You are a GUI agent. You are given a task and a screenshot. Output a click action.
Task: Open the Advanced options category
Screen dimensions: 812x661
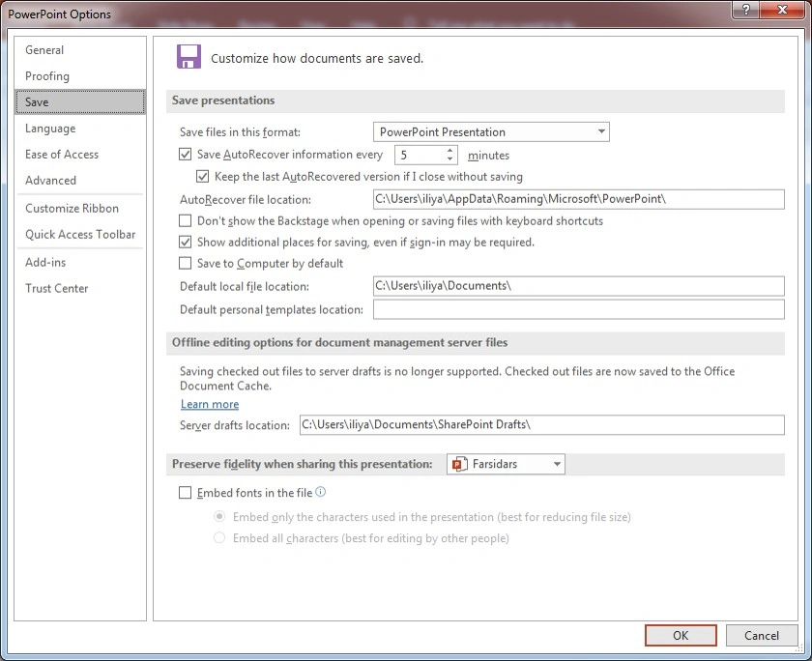click(x=50, y=181)
